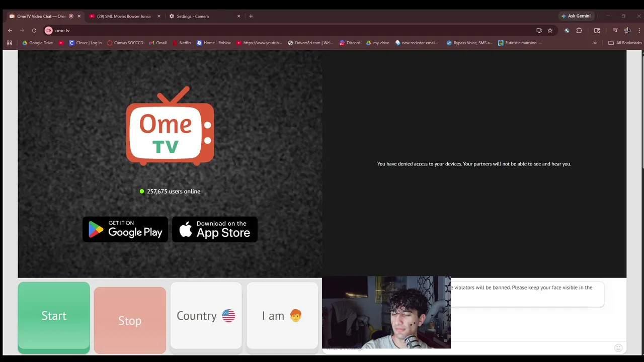Open the Chrome three-dot menu
Viewport: 644px width, 362px height.
click(639, 31)
